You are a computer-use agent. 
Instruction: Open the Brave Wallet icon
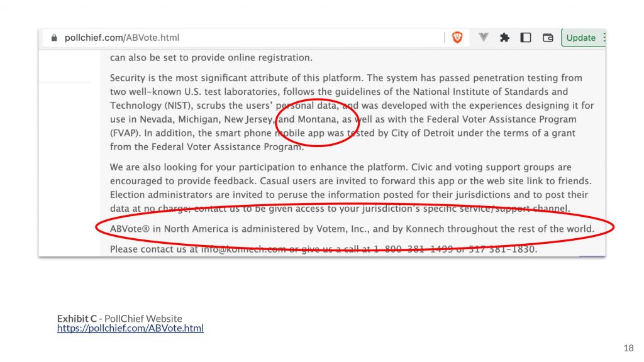pos(548,38)
